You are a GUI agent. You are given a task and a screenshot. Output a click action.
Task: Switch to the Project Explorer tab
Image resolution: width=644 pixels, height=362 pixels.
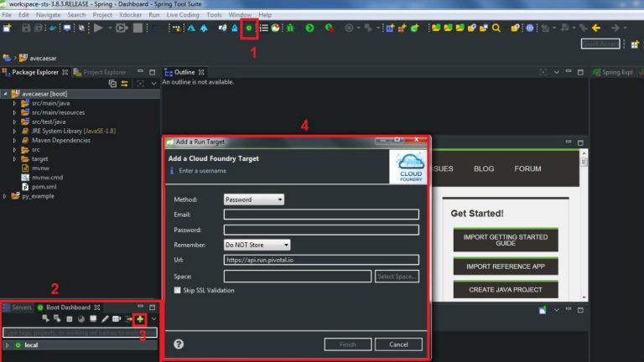101,72
